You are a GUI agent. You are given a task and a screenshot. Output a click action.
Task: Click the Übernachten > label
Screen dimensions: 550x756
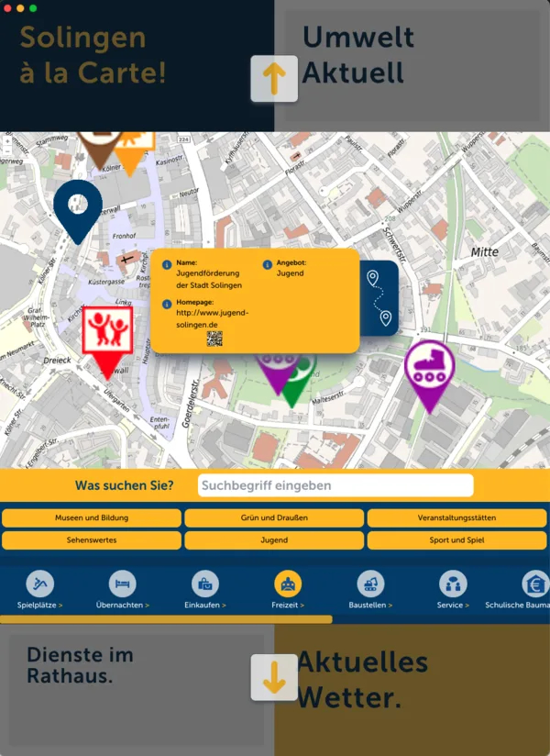click(x=122, y=606)
